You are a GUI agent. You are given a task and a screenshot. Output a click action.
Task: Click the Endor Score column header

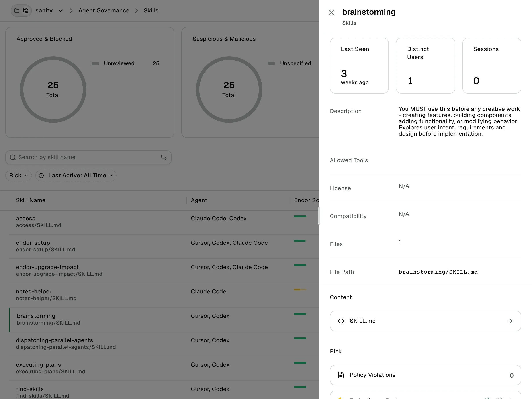point(306,200)
